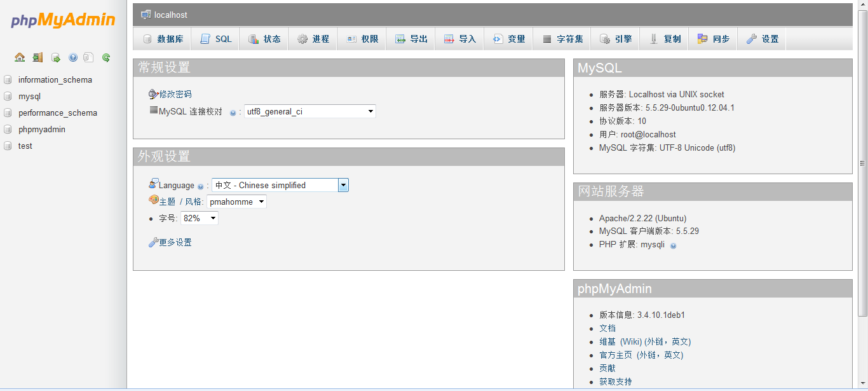Select the test database
Screen dimensions: 868x391
25,146
